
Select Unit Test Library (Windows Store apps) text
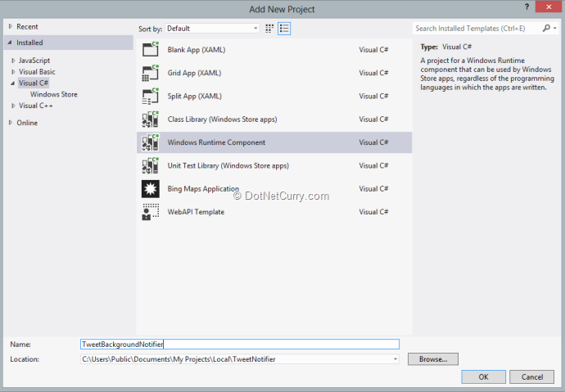(228, 165)
